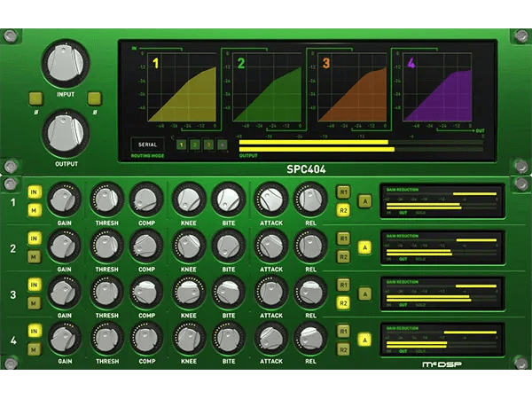532x399 pixels.
Task: Select compressor 2 green transfer curve graph
Action: point(267,87)
